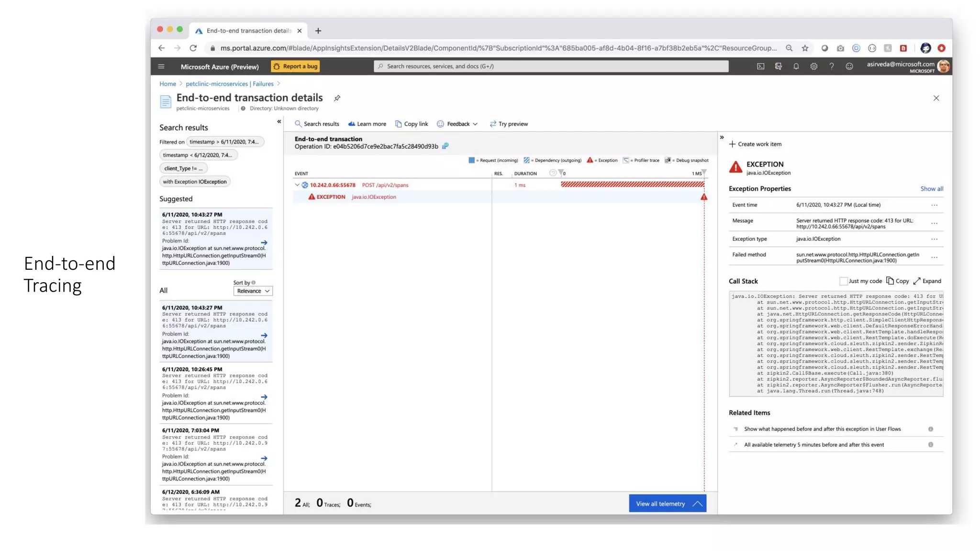Click the red hatched duration bar
The width and height of the screenshot is (980, 551).
coord(632,185)
